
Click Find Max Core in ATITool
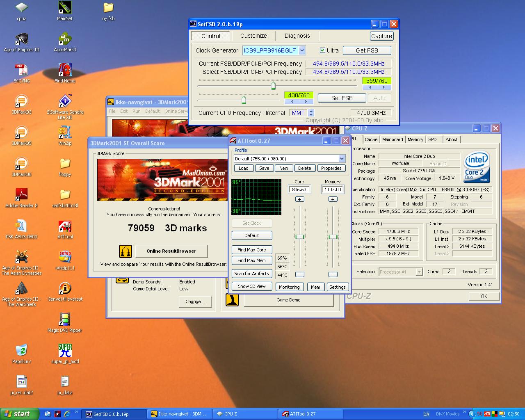(252, 250)
